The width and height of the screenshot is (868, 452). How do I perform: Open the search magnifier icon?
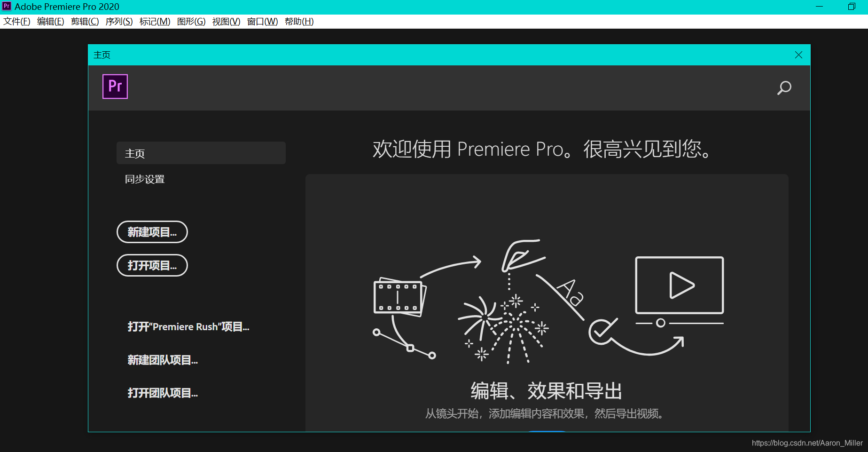coord(784,88)
